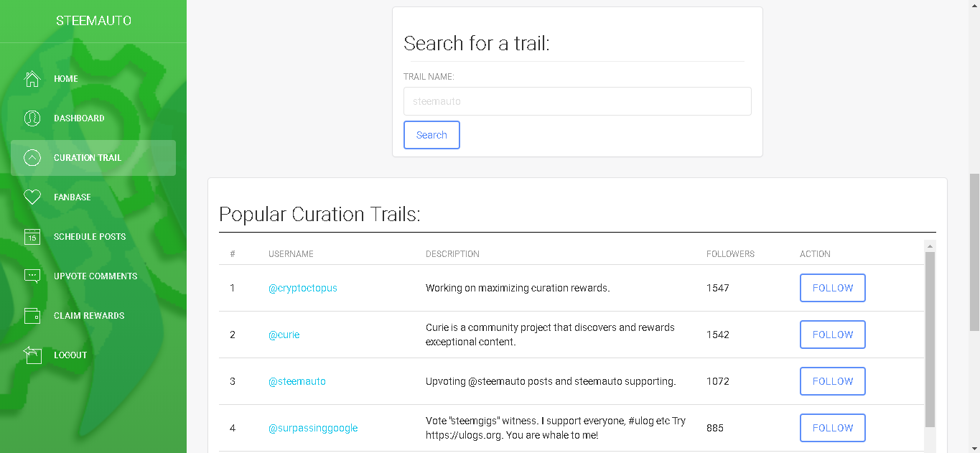The width and height of the screenshot is (980, 453).
Task: Click the STEEMAUTO logo title
Action: coord(93,21)
